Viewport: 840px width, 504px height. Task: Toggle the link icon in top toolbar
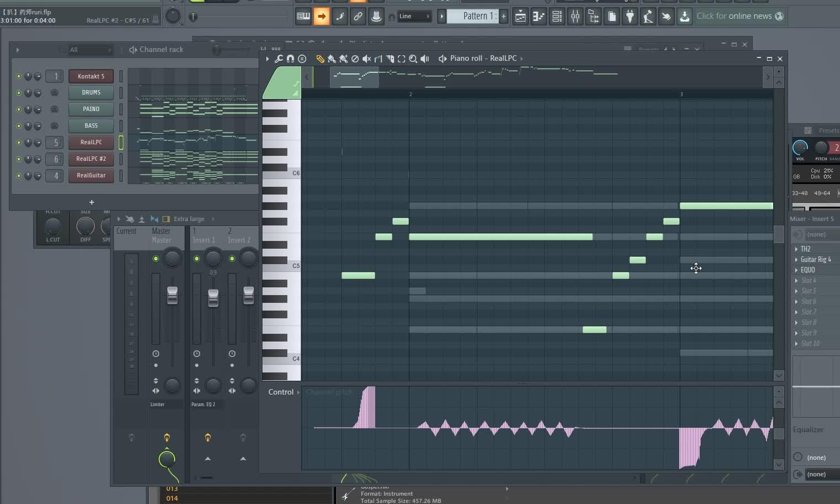(x=358, y=16)
